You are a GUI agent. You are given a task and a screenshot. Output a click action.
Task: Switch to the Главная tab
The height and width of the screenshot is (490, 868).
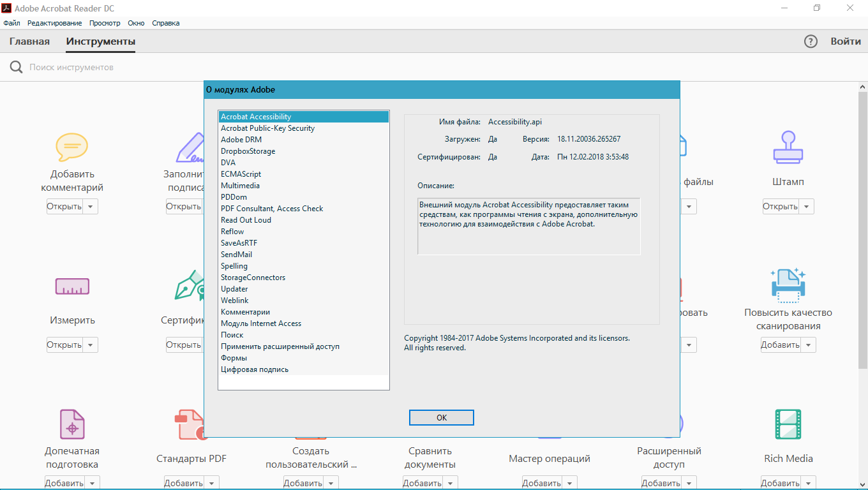pyautogui.click(x=29, y=41)
